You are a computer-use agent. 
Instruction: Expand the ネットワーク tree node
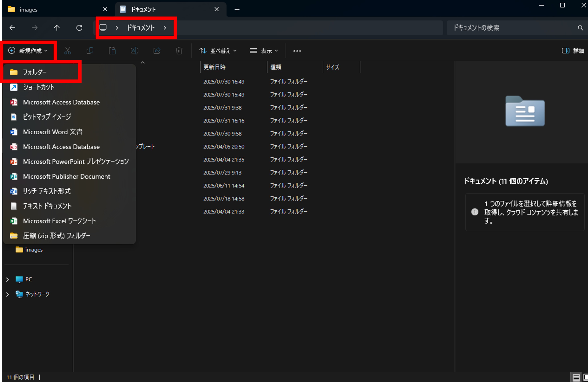7,294
